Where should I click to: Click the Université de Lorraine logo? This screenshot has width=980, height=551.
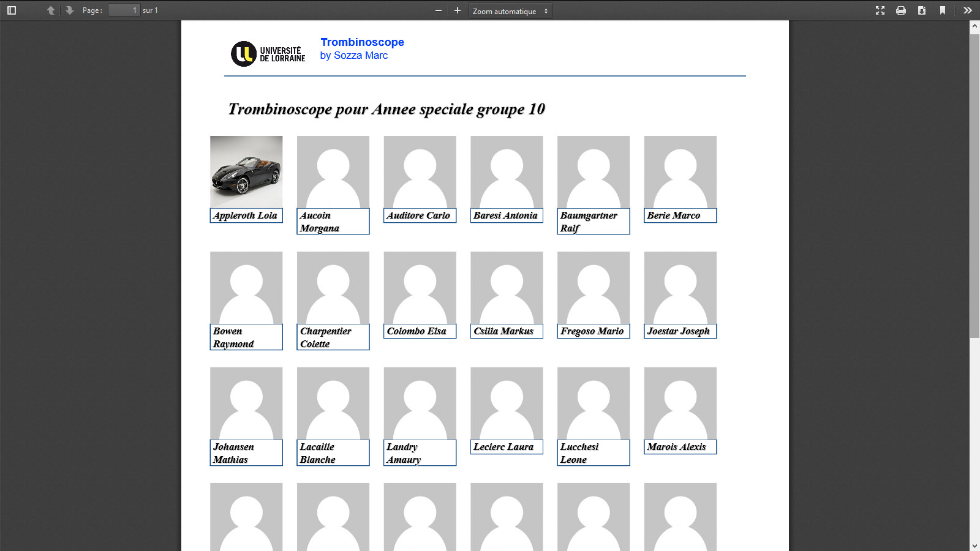[x=268, y=54]
